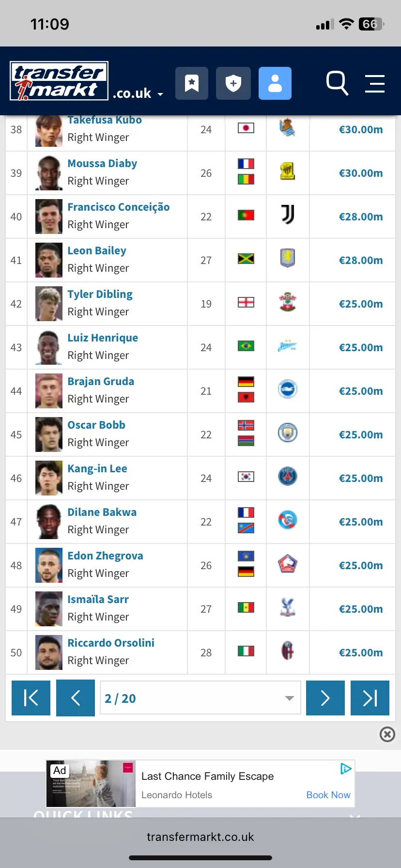Image resolution: width=401 pixels, height=868 pixels.
Task: Go to the next page
Action: tap(325, 698)
